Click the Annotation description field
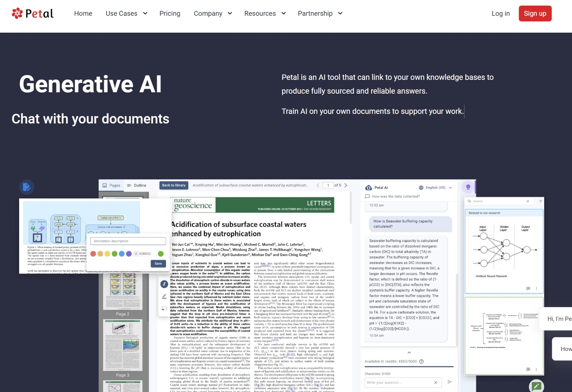The width and height of the screenshot is (572, 392). 128,241
